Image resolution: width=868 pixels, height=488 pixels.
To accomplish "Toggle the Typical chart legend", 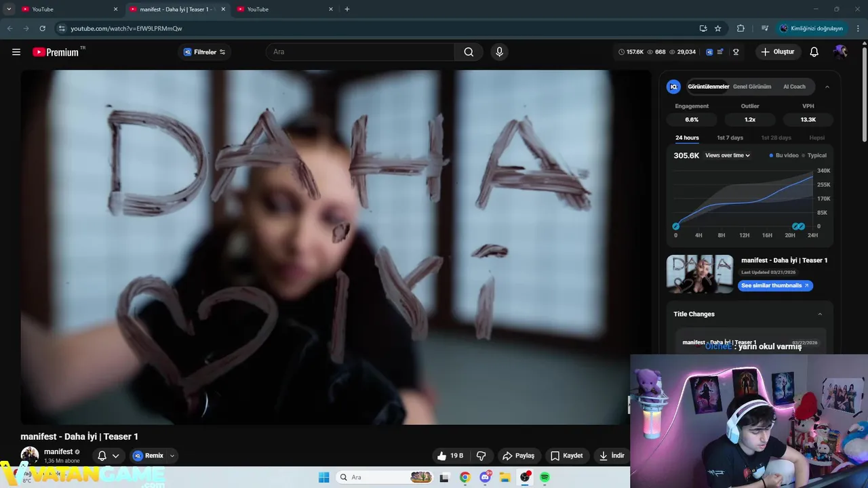I will (x=814, y=156).
